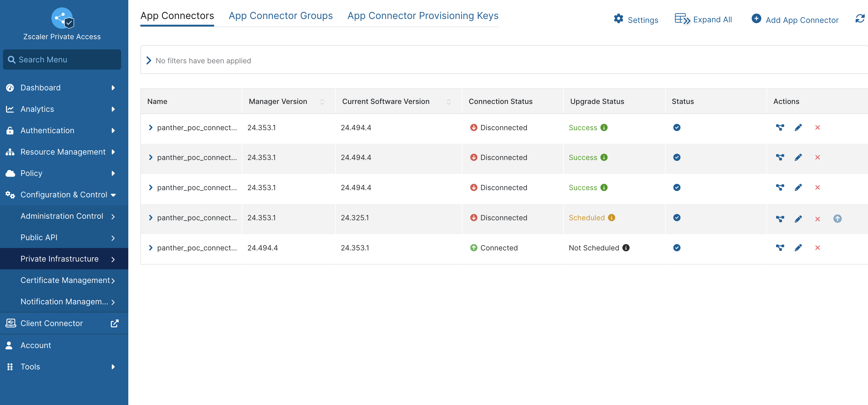Delete the Connected connector using the red X

(817, 247)
